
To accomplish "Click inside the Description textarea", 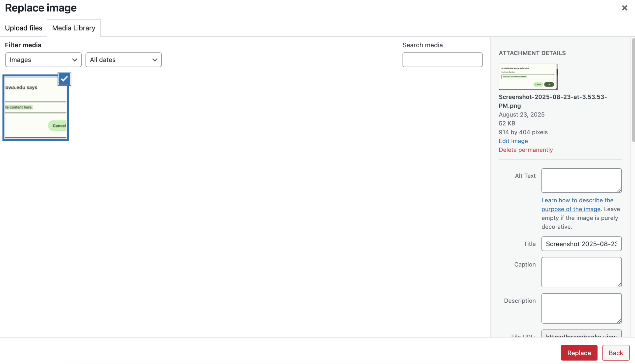I will click(x=581, y=308).
